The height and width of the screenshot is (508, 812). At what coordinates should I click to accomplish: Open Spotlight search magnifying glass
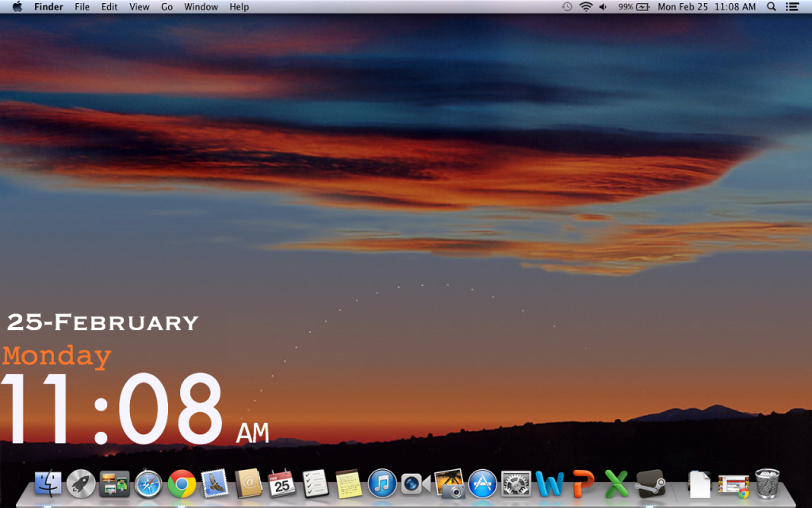coord(772,6)
